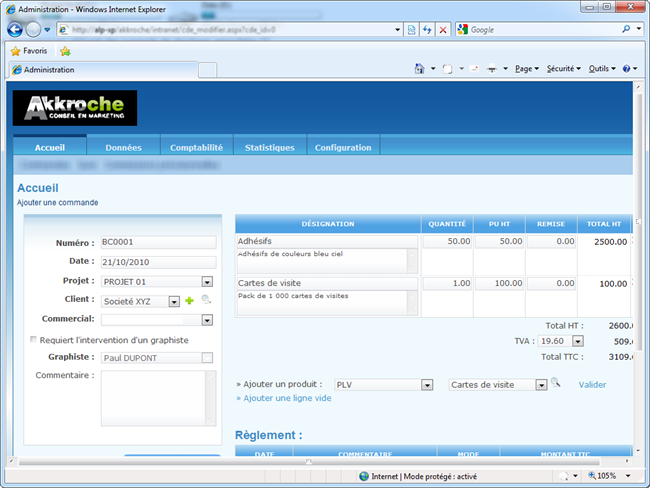This screenshot has width=650, height=488.
Task: Open the PLV product category dropdown
Action: point(426,384)
